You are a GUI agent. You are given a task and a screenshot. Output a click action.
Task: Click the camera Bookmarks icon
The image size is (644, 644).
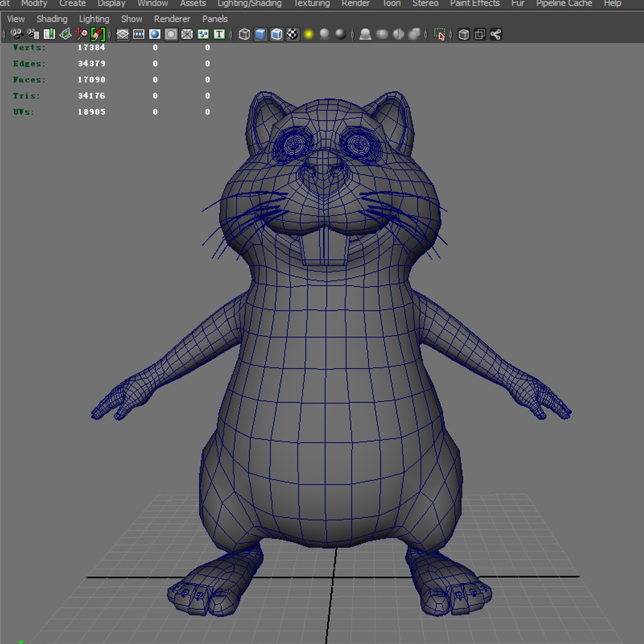tap(49, 34)
